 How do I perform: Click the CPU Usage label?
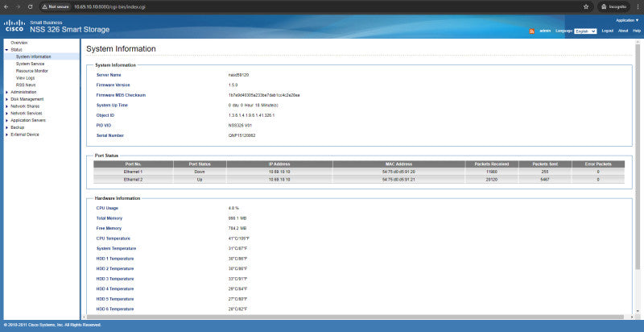point(107,209)
